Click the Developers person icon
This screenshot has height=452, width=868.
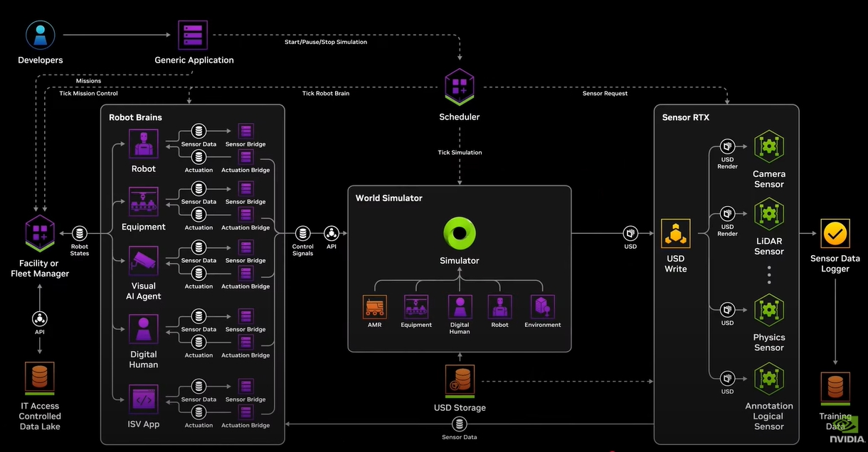tap(41, 35)
